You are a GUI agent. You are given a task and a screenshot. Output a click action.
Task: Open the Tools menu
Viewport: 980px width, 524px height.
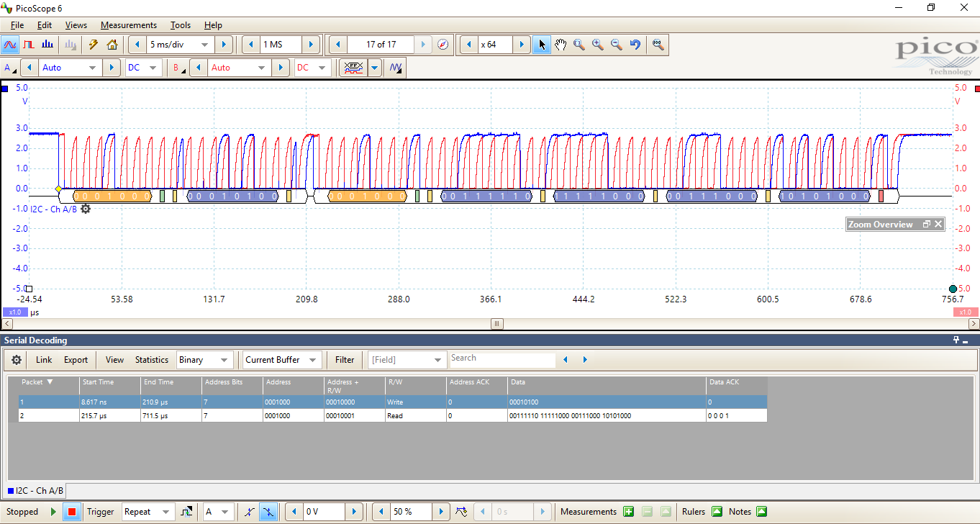coord(181,24)
